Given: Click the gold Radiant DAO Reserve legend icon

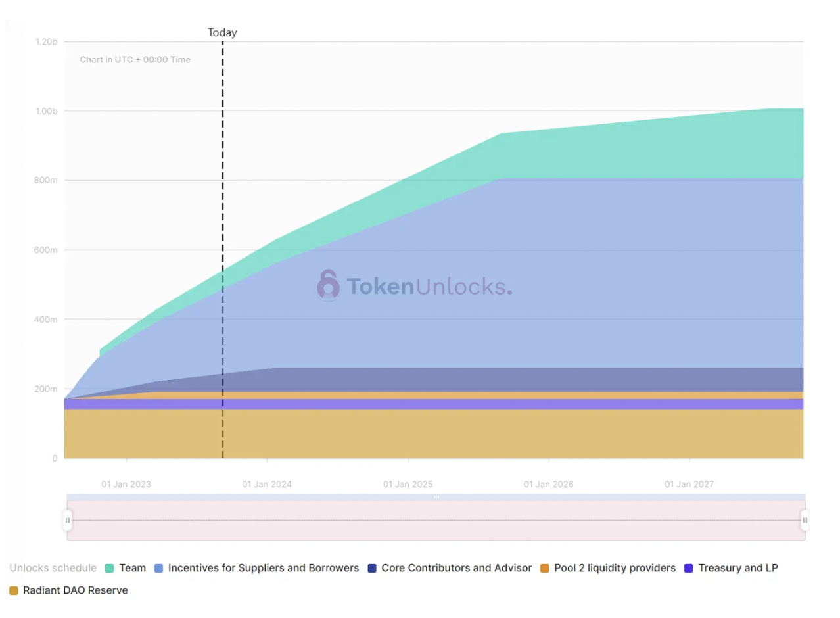Looking at the screenshot, I should coord(14,590).
